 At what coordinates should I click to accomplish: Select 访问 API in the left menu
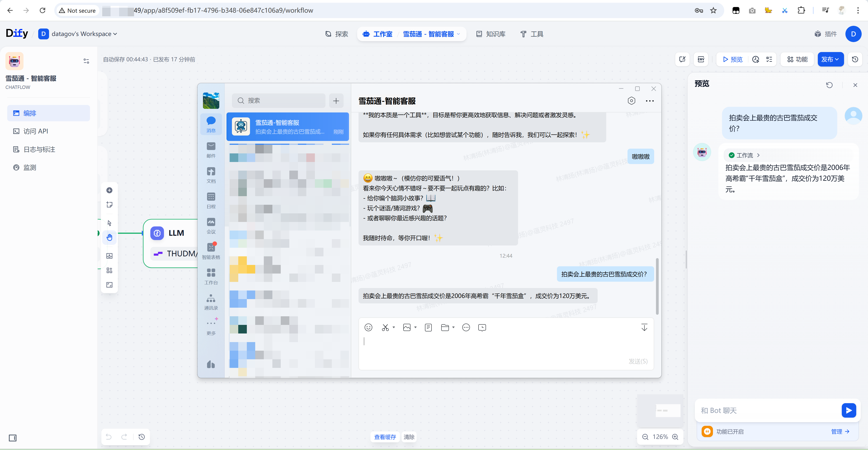(49, 131)
